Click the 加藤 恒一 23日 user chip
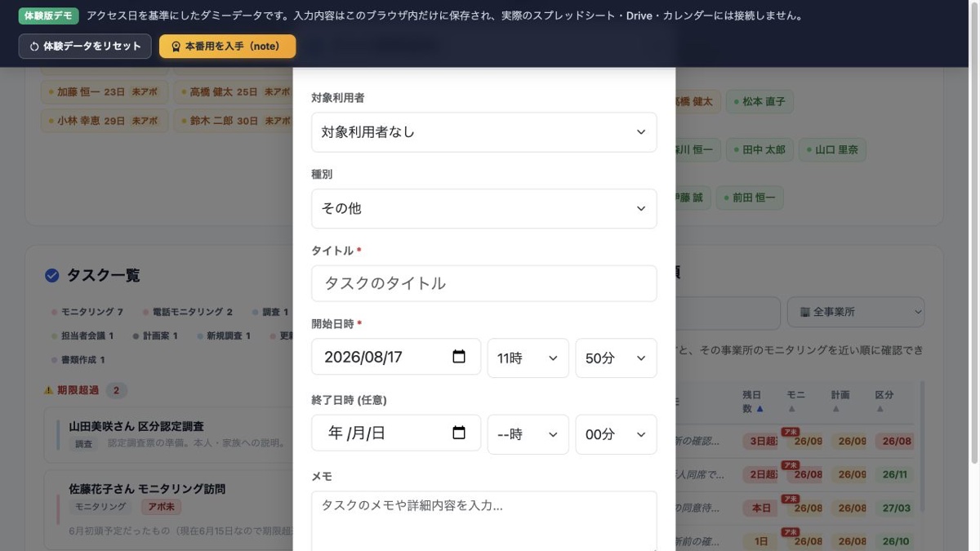 click(x=104, y=92)
